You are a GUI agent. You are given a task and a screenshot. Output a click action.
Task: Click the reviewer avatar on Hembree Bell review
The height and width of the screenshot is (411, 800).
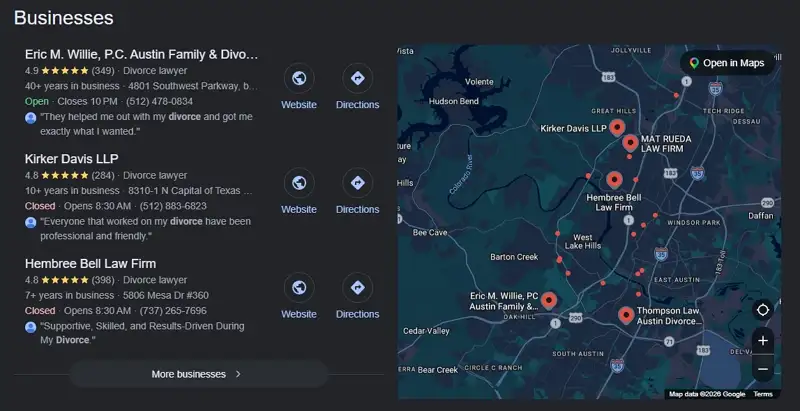point(31,327)
